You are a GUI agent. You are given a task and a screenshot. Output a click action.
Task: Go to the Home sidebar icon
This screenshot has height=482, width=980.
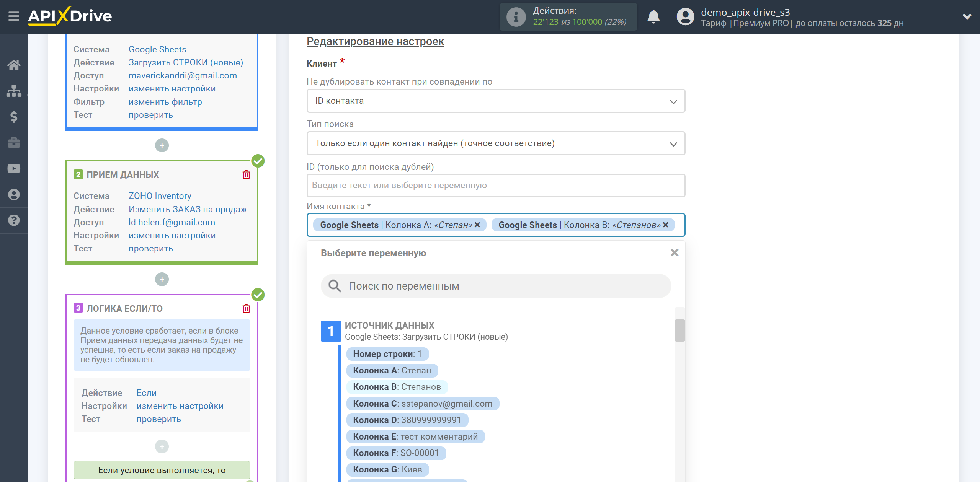click(x=14, y=65)
